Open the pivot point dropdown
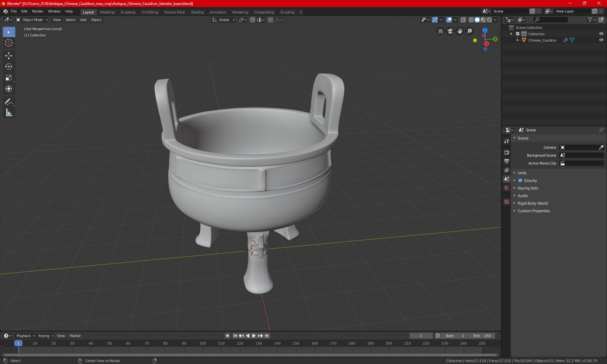Image resolution: width=607 pixels, height=364 pixels. pyautogui.click(x=243, y=20)
